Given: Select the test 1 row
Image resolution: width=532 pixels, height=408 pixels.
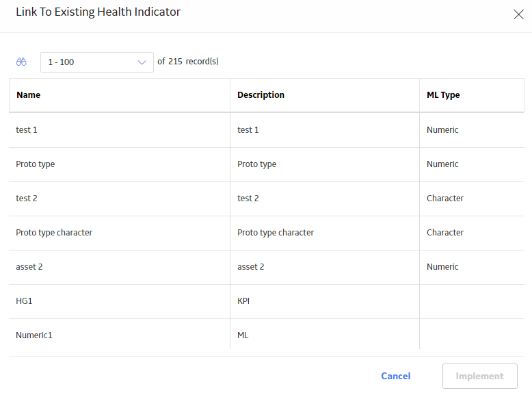Looking at the screenshot, I should (266, 130).
